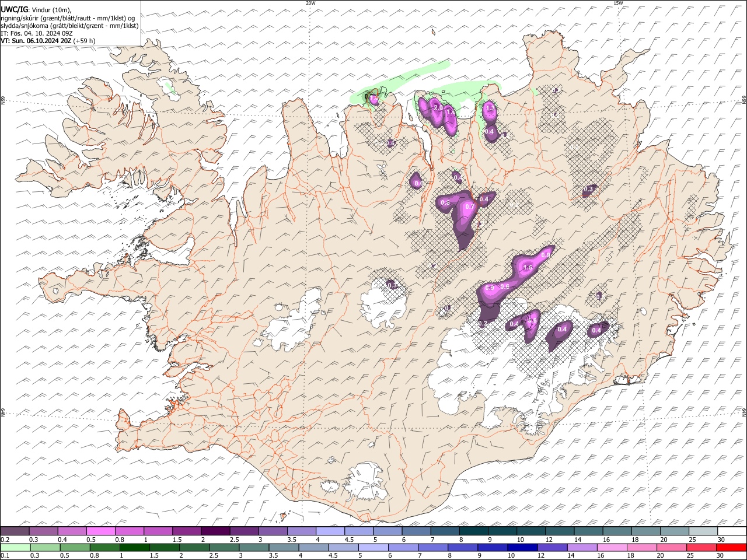The height and width of the screenshot is (560, 747).
Task: Click the darkest green rain swatch labeled 1
Action: pos(135,547)
